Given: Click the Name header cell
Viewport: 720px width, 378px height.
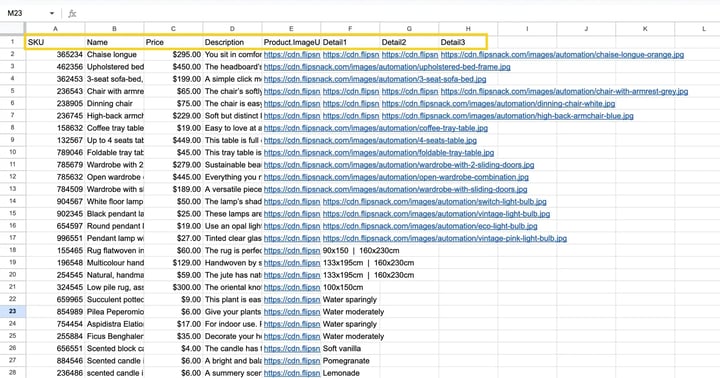Looking at the screenshot, I should point(114,42).
